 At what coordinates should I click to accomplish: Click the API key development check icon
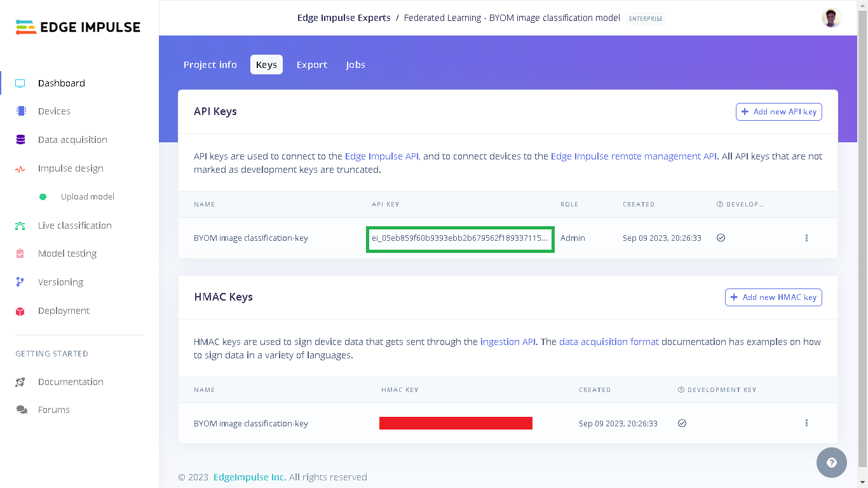pyautogui.click(x=721, y=238)
